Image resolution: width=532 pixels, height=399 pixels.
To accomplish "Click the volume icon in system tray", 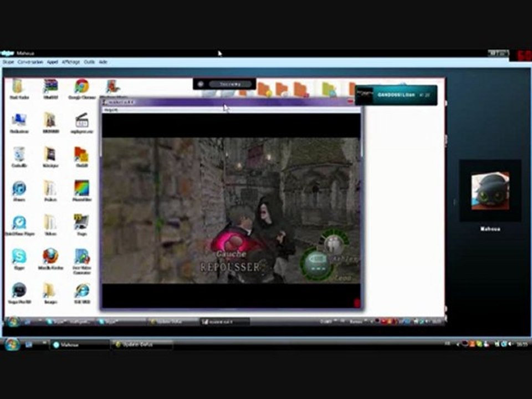I will 510,344.
